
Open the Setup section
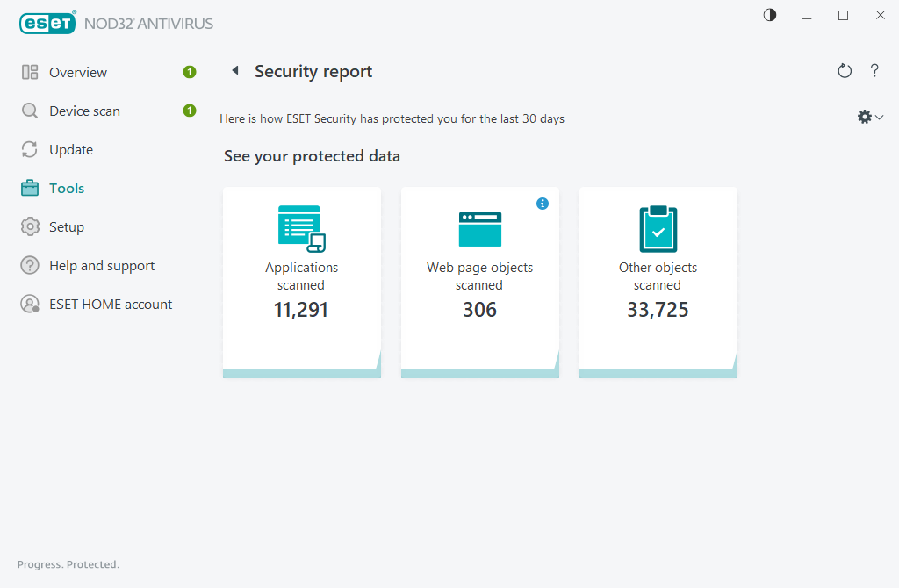click(67, 227)
